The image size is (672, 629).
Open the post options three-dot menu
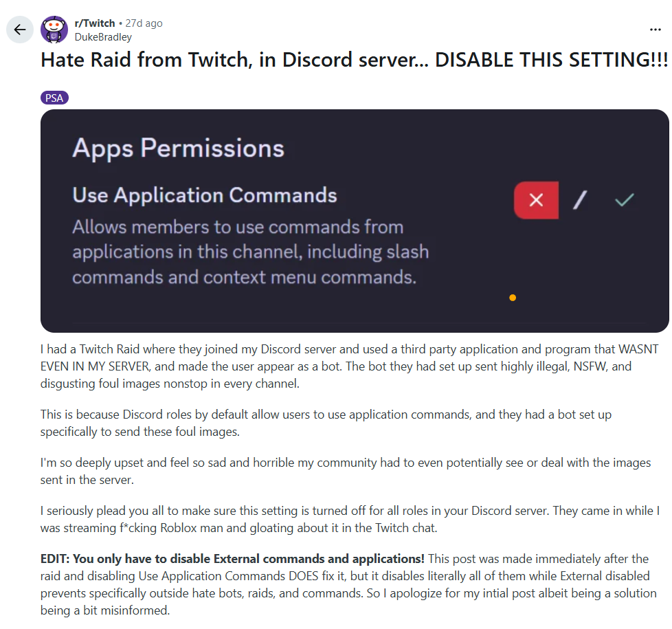(x=656, y=30)
